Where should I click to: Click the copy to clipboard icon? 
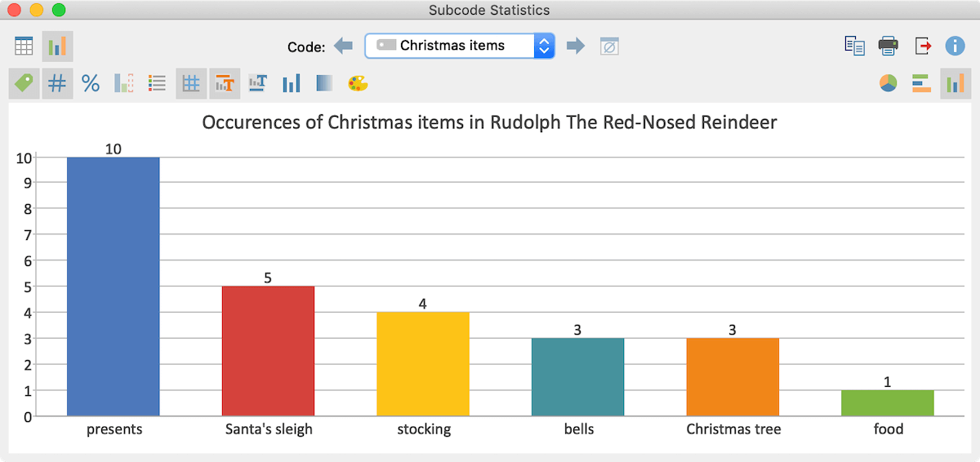(855, 46)
